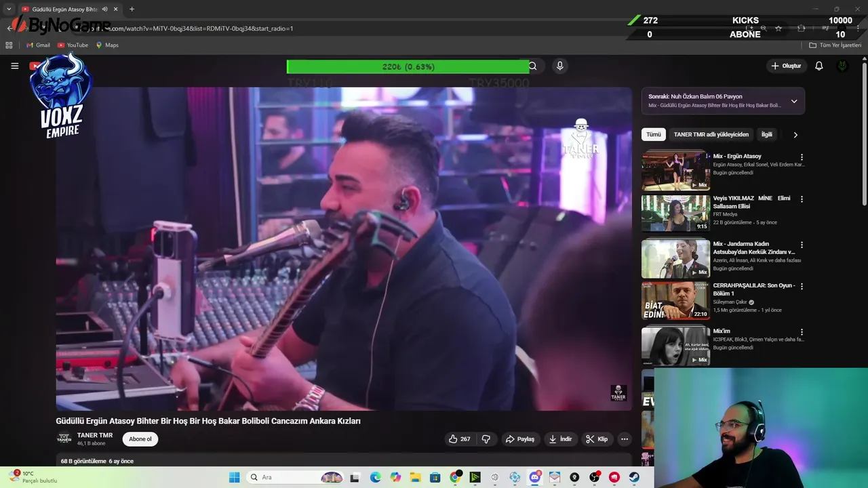868x488 pixels.
Task: Click the TANER TMR watermark in player corner
Action: pos(618,393)
